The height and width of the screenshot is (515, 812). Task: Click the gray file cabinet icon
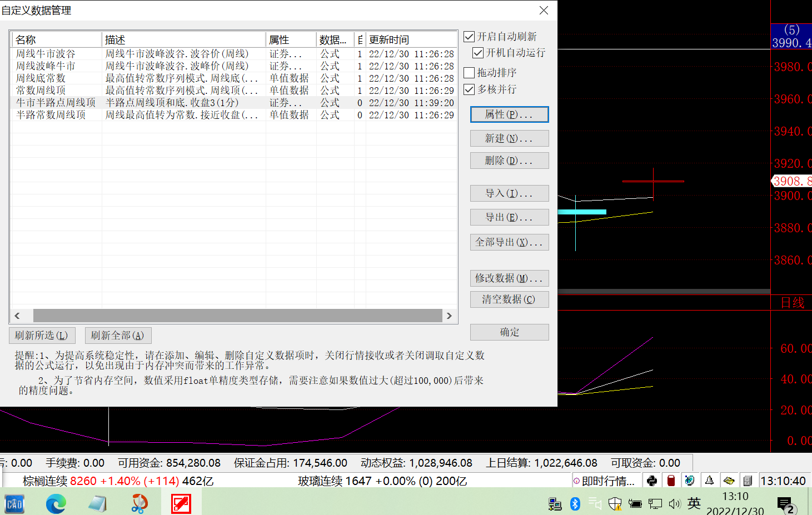(748, 481)
